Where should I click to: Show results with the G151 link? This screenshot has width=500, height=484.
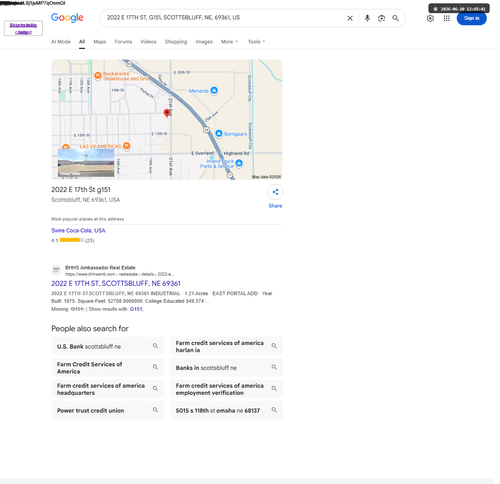pos(136,309)
